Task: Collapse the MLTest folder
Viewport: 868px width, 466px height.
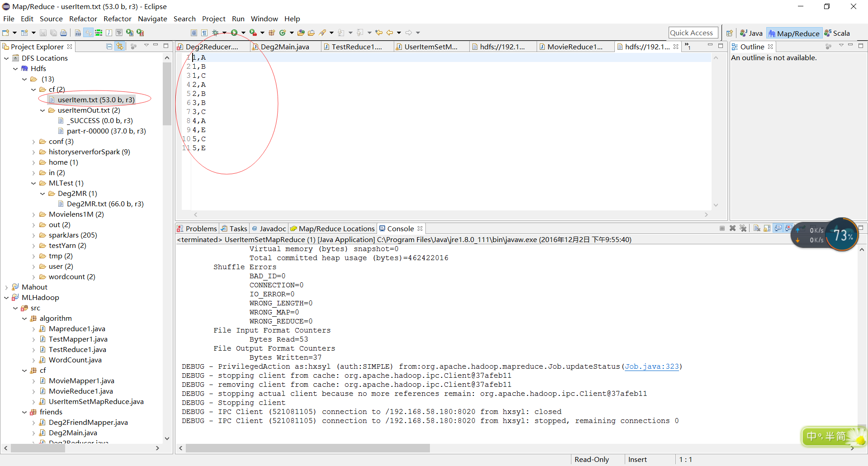Action: [x=34, y=183]
